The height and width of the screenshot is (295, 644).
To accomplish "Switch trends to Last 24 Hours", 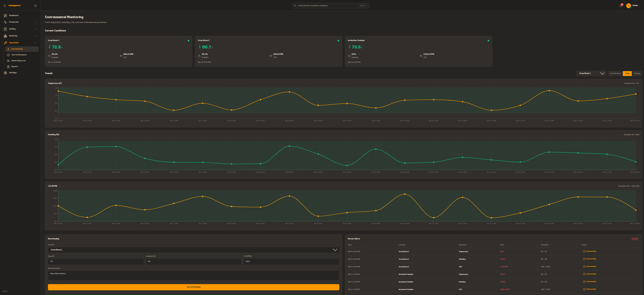I will (615, 74).
